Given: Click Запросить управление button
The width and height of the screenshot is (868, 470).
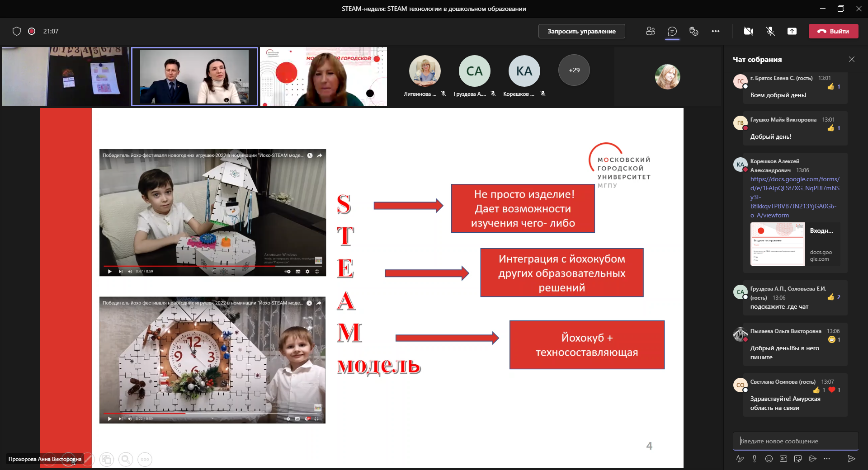Looking at the screenshot, I should click(x=581, y=31).
